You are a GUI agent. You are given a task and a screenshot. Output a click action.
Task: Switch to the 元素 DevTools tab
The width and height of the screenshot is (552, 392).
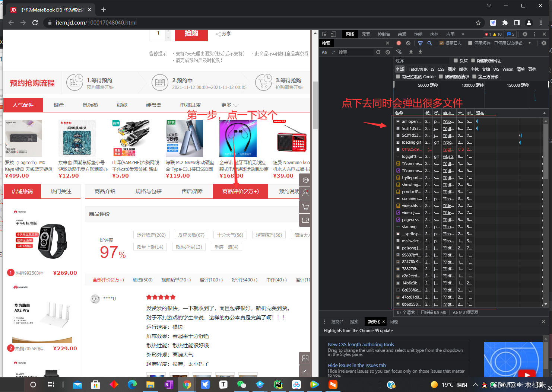point(366,34)
